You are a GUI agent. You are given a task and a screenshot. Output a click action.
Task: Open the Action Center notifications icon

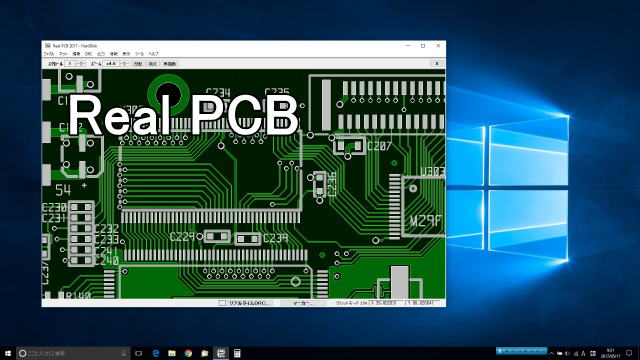[x=629, y=353]
